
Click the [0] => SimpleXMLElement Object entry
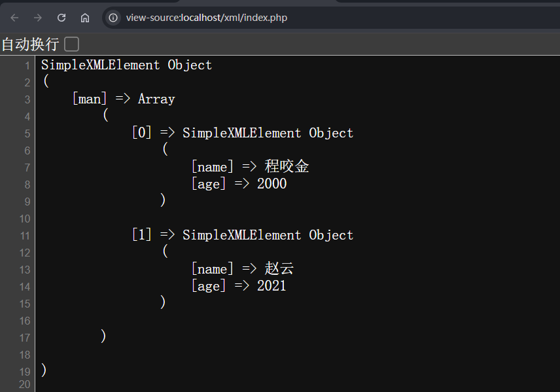[242, 133]
